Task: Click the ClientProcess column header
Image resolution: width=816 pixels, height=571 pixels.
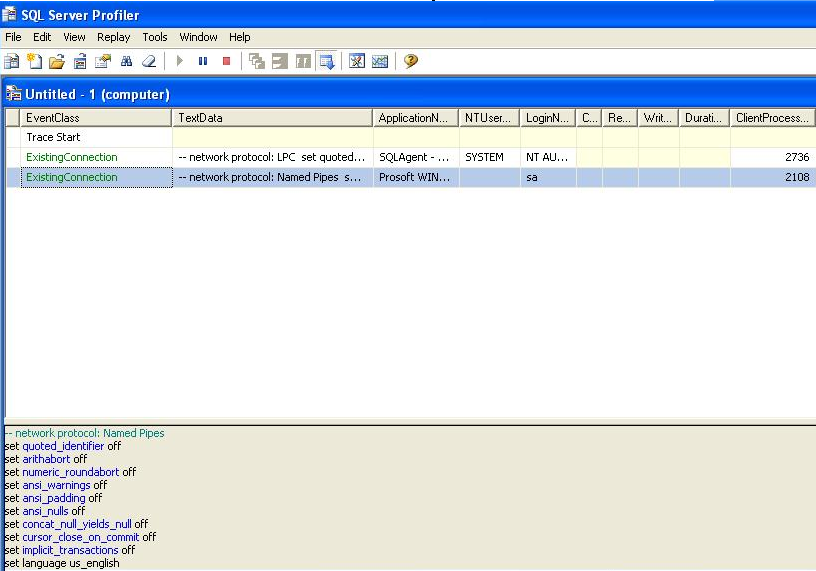Action: point(772,118)
